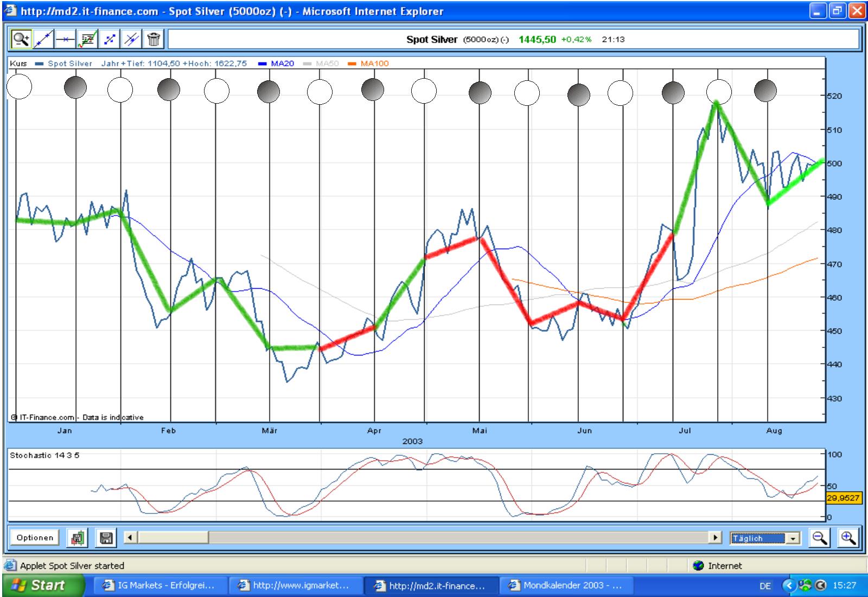Click the candlestick chart style icon
Viewport: 868px width, 597px height.
tap(77, 538)
